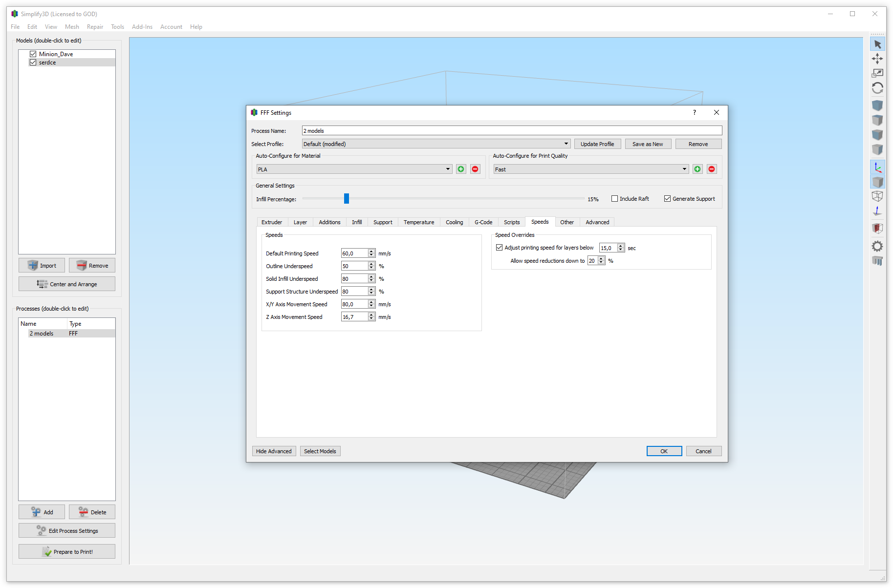Screen dimensions: 893x588
Task: Switch to the front view cube
Action: (877, 135)
